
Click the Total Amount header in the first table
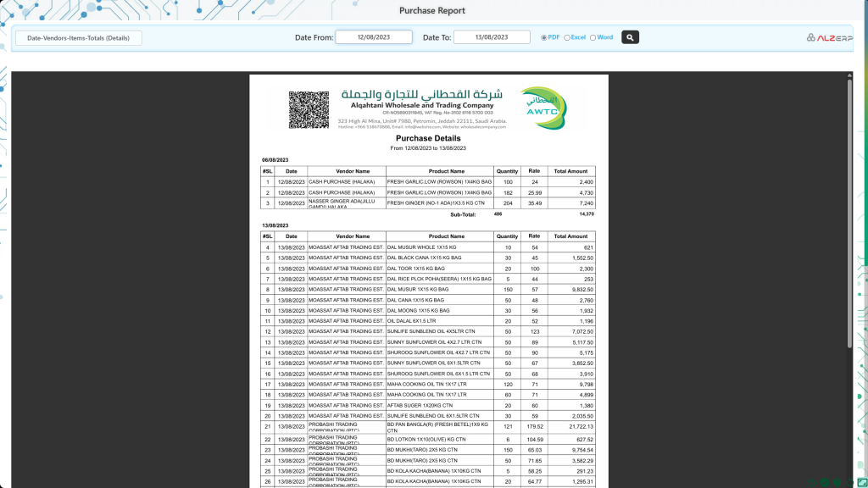[x=570, y=171]
